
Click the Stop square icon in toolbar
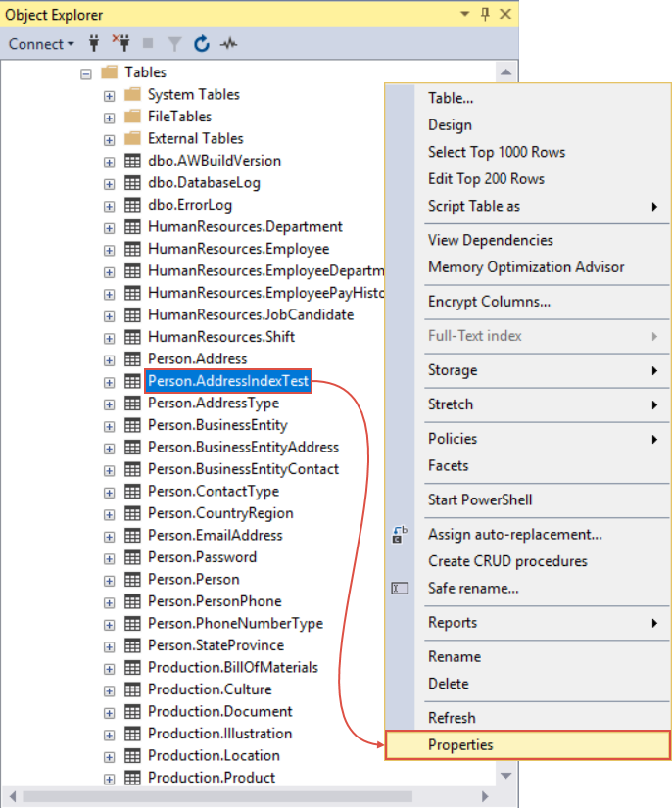(148, 43)
